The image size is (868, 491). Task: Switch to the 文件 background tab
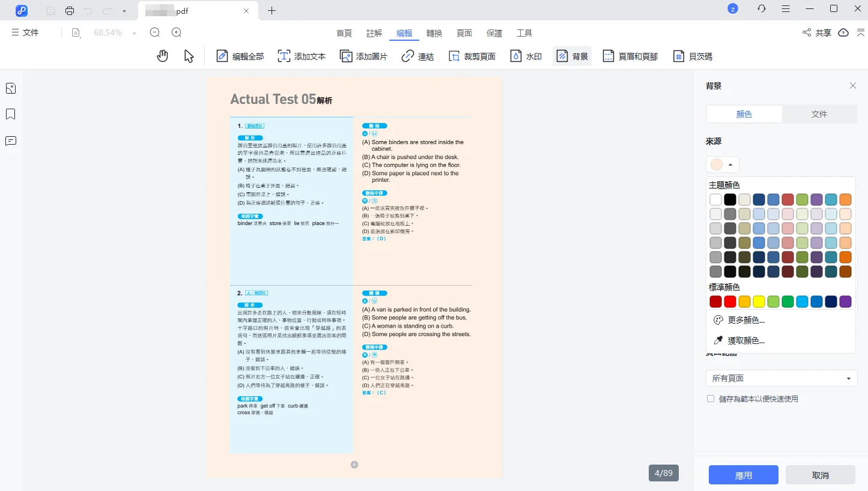tap(819, 114)
